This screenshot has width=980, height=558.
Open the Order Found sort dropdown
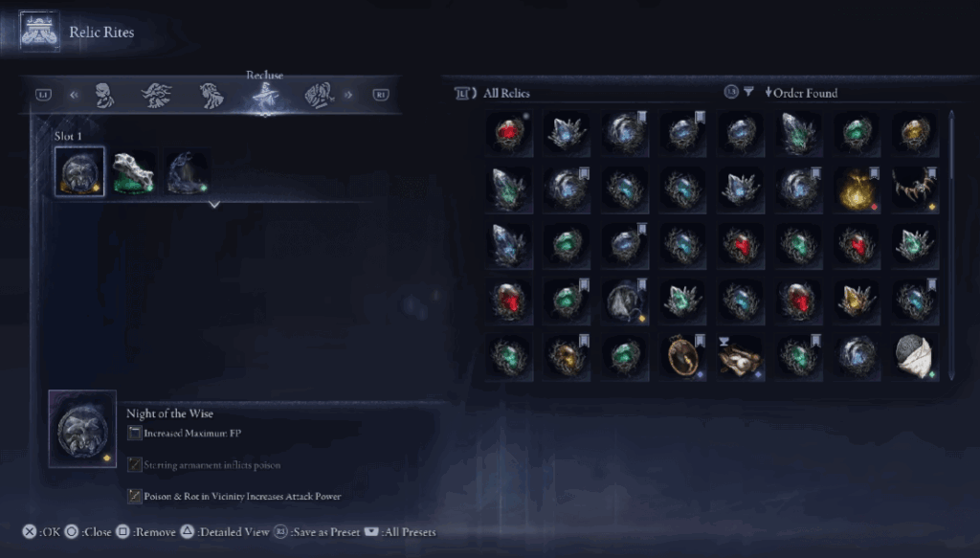click(x=801, y=93)
